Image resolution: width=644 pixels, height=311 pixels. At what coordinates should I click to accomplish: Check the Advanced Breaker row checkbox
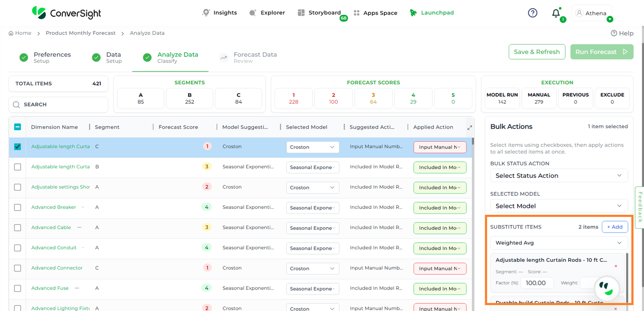click(x=17, y=208)
